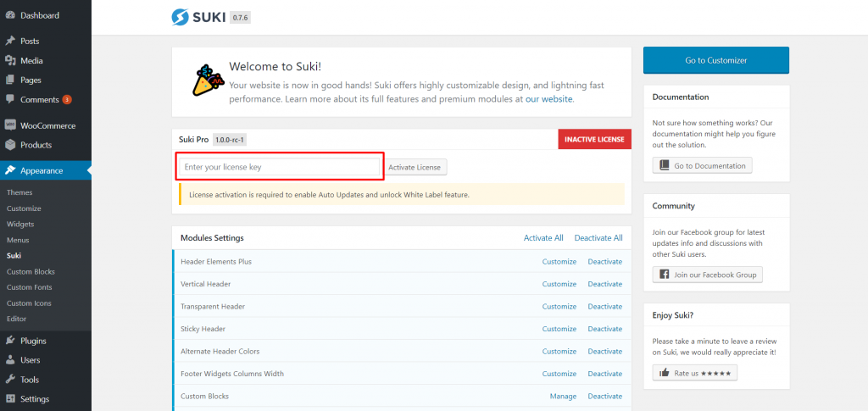Click the INACTIVE LICENSE status label
Image resolution: width=868 pixels, height=411 pixels.
[x=594, y=139]
